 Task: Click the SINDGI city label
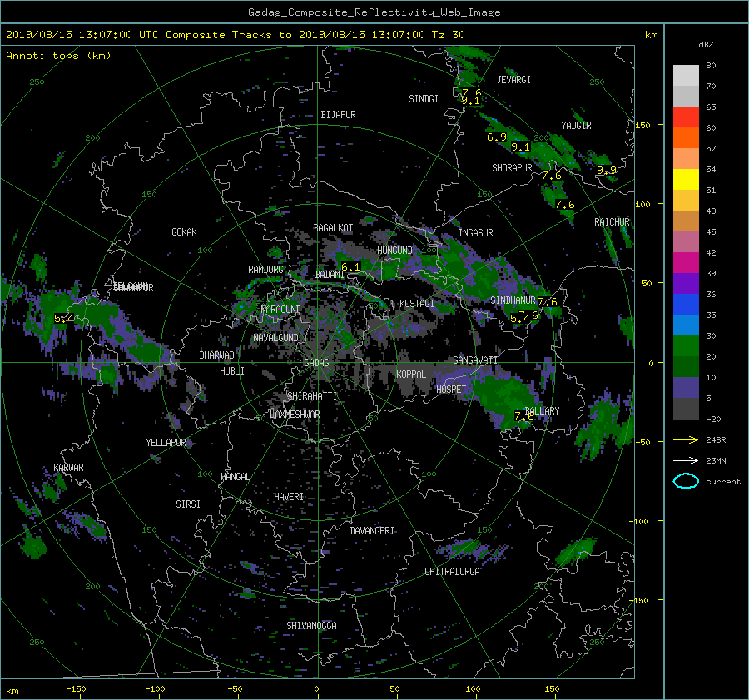pos(424,99)
